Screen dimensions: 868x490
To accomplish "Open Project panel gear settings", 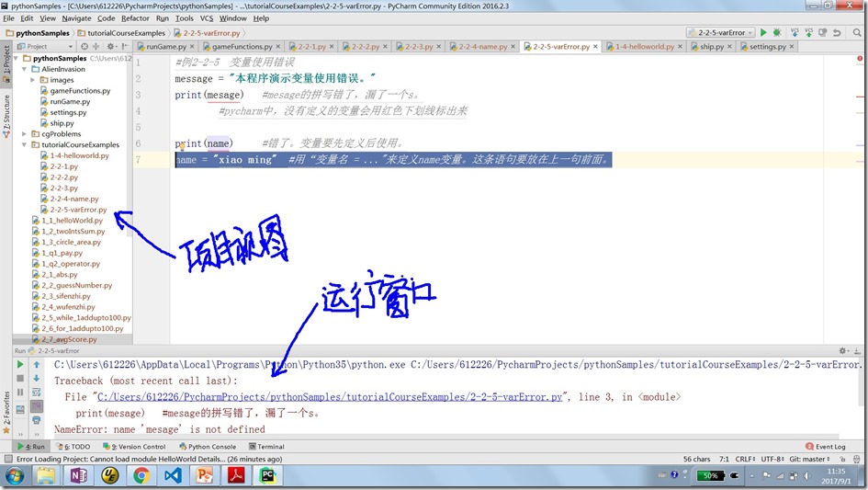I will (x=111, y=47).
